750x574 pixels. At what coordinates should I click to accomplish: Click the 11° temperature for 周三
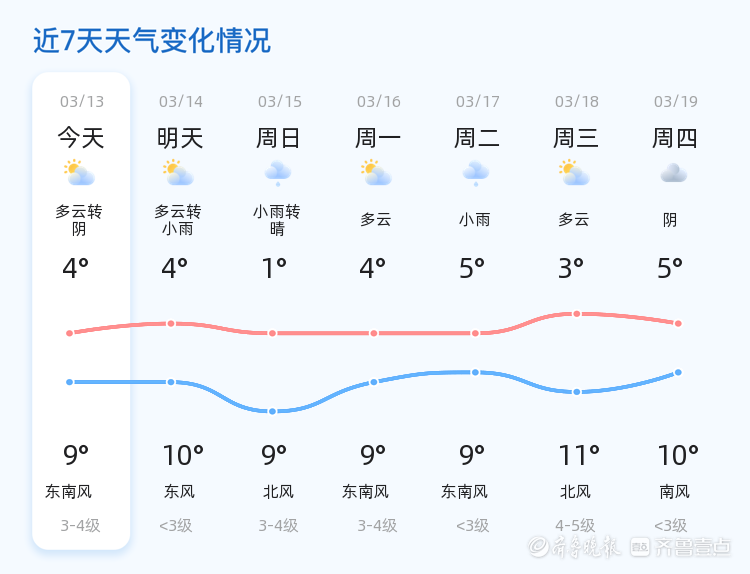579,456
